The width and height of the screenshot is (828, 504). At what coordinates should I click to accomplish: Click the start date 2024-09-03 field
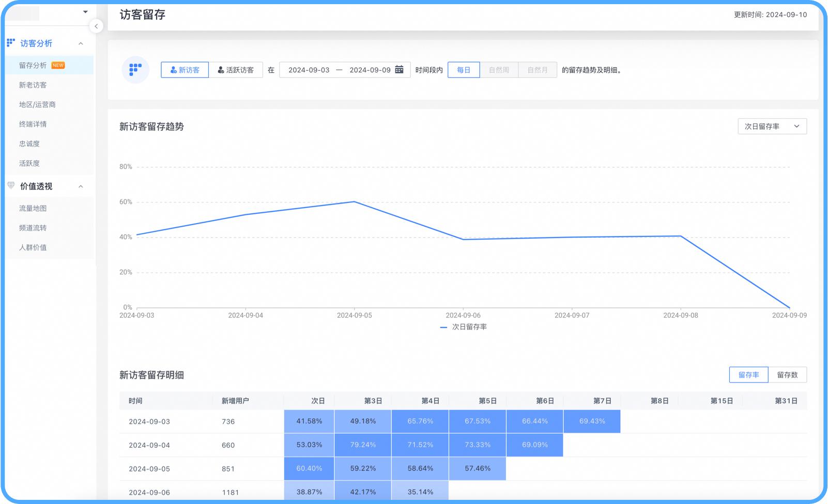coord(309,70)
